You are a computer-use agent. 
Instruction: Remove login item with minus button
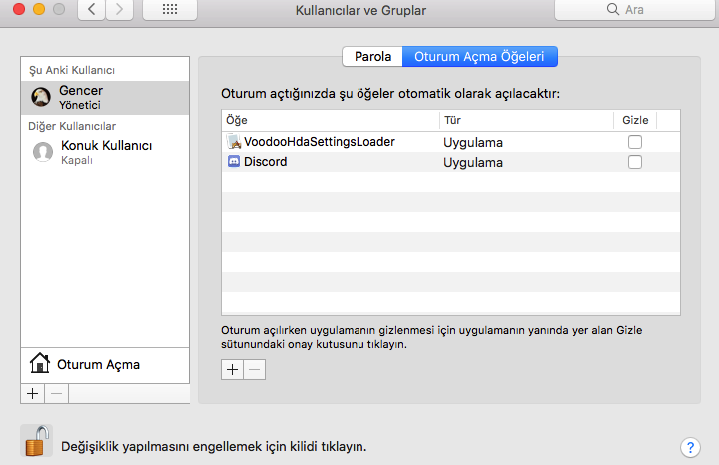(254, 369)
